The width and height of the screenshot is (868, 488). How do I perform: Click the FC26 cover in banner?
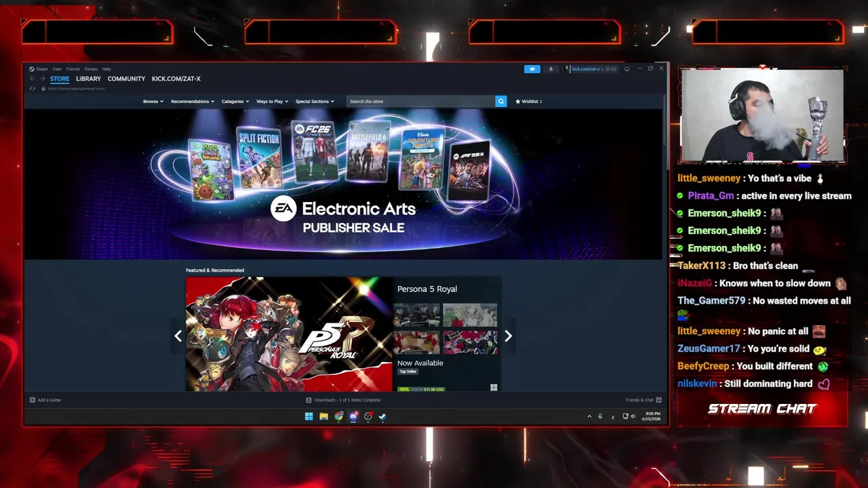tap(314, 151)
